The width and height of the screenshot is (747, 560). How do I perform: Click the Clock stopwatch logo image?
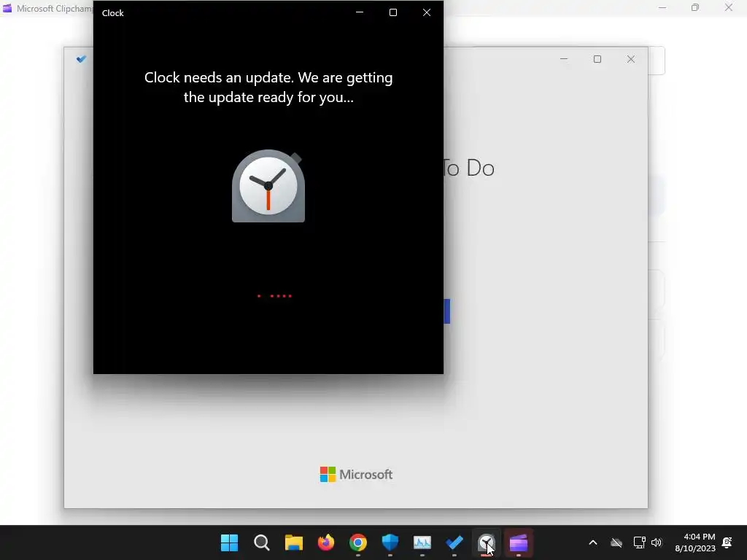click(x=268, y=186)
